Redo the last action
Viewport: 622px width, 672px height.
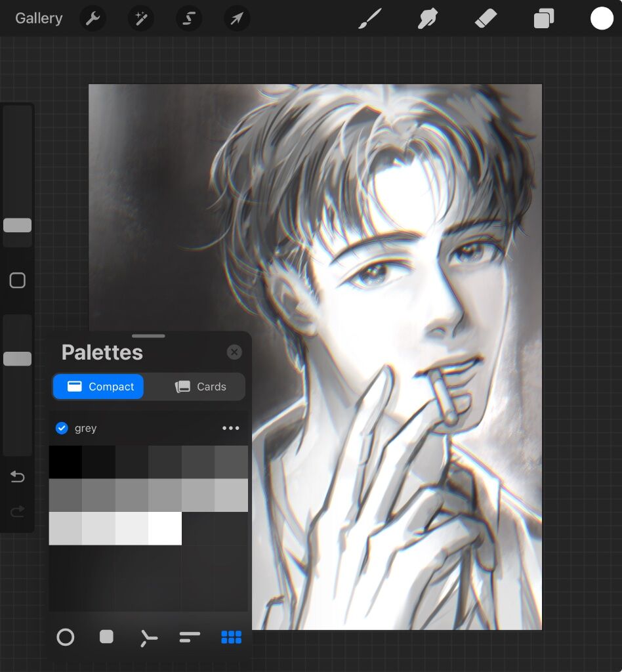click(x=17, y=511)
